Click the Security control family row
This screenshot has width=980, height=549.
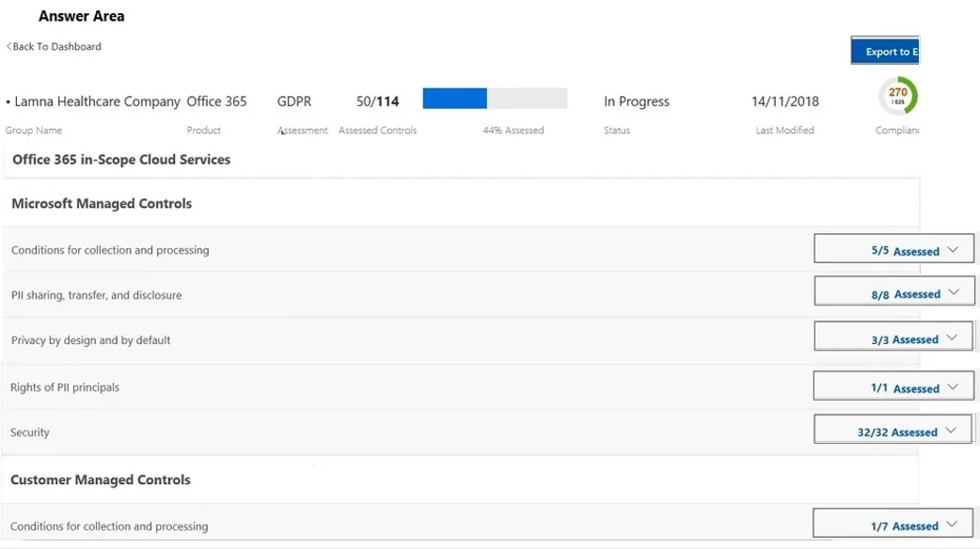click(461, 432)
